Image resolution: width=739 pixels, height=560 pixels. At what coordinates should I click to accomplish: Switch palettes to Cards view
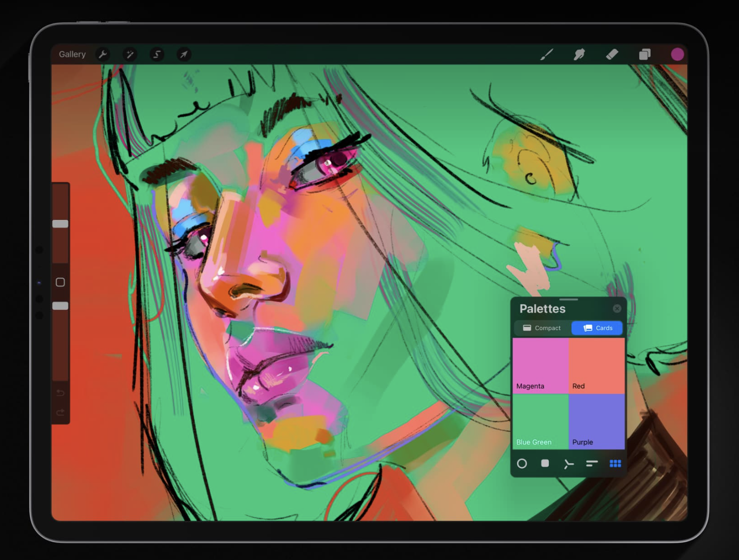coord(597,328)
